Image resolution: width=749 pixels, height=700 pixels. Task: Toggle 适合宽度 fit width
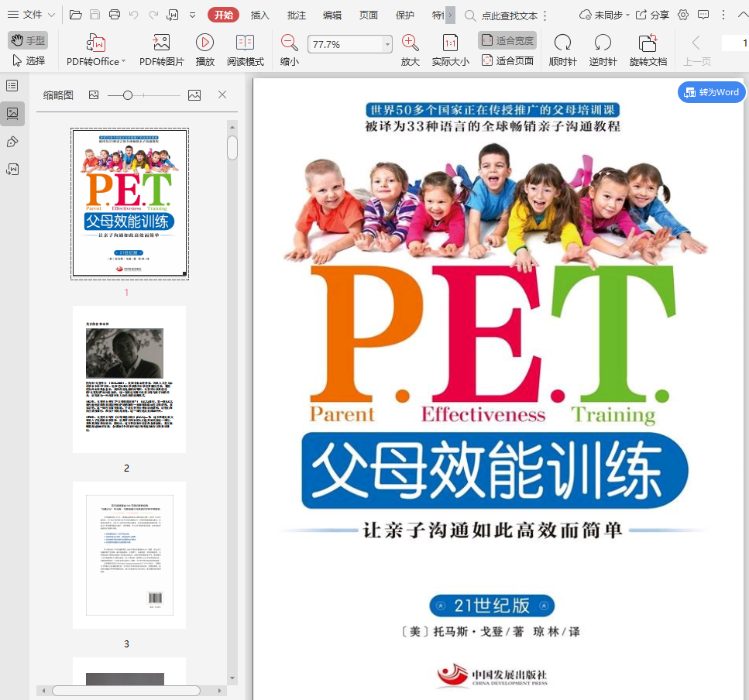tap(507, 40)
